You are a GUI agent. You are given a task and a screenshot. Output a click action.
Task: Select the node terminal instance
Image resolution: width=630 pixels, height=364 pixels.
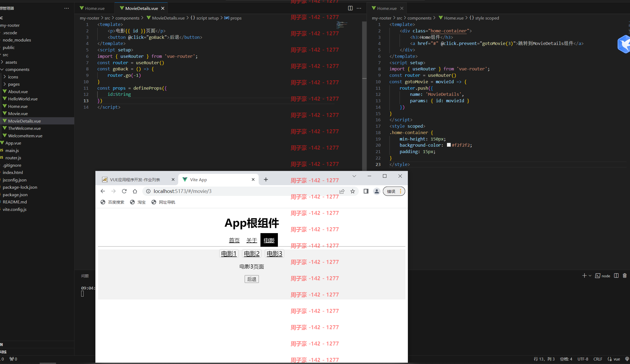coord(603,276)
